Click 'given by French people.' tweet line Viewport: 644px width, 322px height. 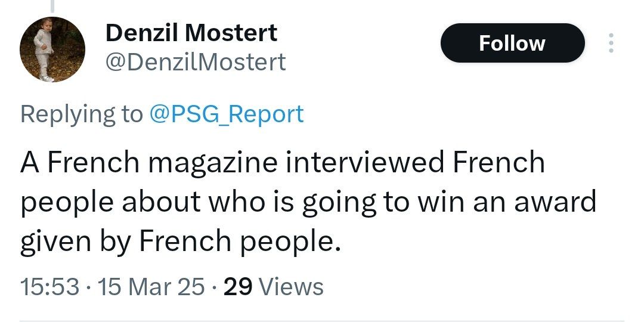point(181,242)
